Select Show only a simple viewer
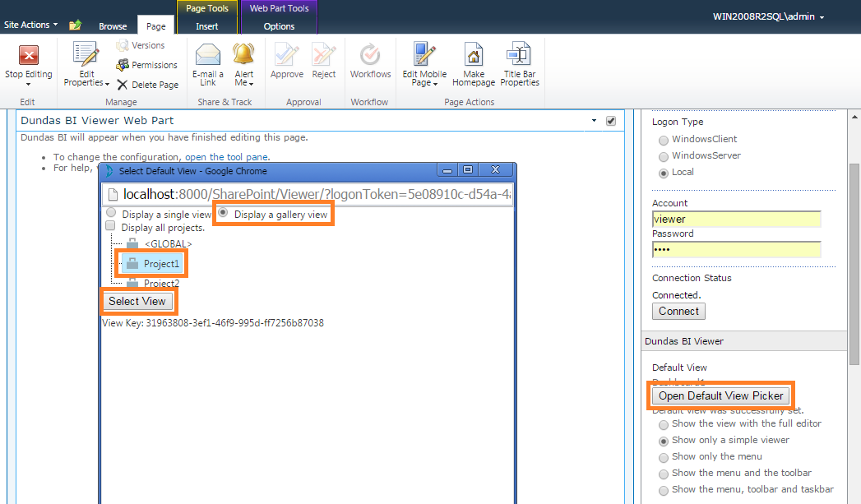The height and width of the screenshot is (504, 861). (664, 441)
